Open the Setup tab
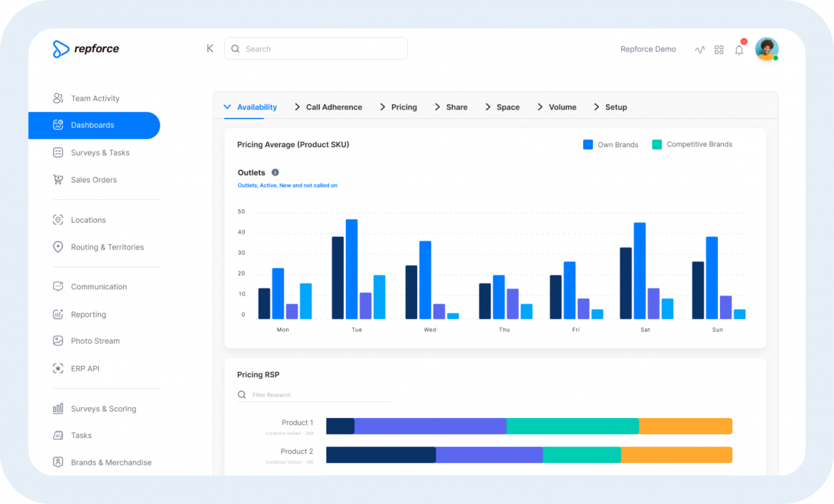834x504 pixels. (614, 107)
